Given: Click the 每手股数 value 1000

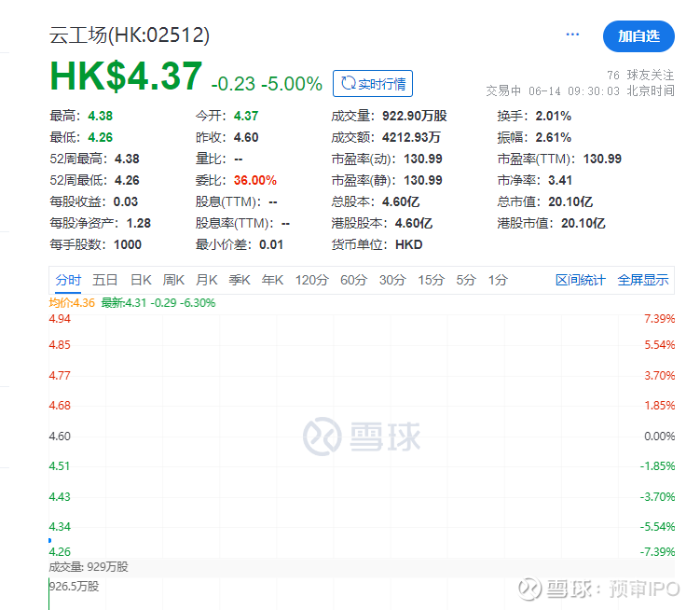Looking at the screenshot, I should pos(128,245).
